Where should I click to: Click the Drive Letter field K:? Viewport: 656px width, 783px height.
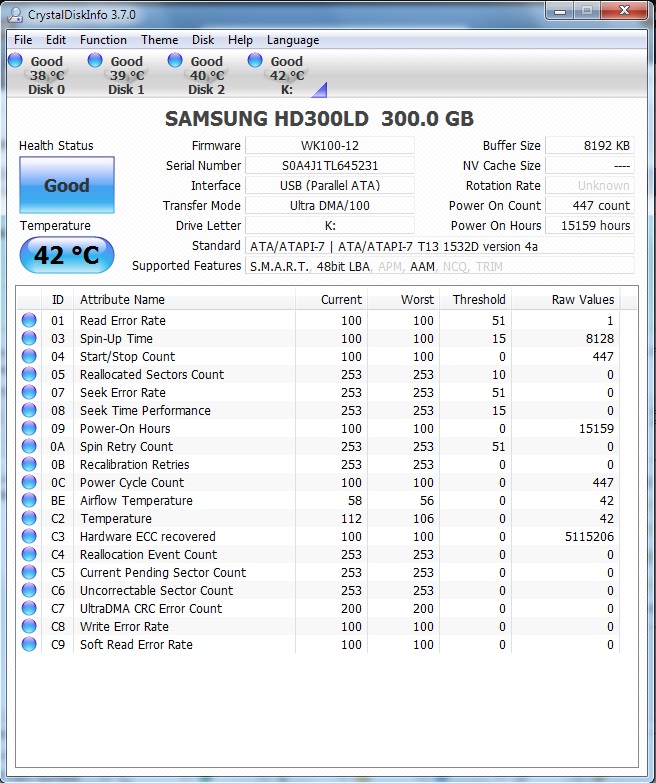tap(329, 225)
